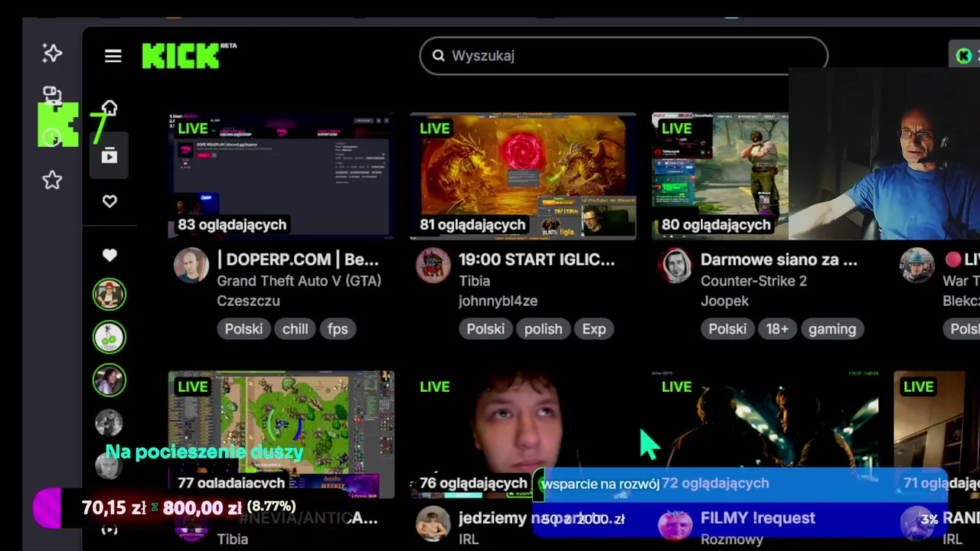The image size is (980, 551).
Task: Open avatar beside 'jedziemy' IRL stream
Action: pos(433,524)
